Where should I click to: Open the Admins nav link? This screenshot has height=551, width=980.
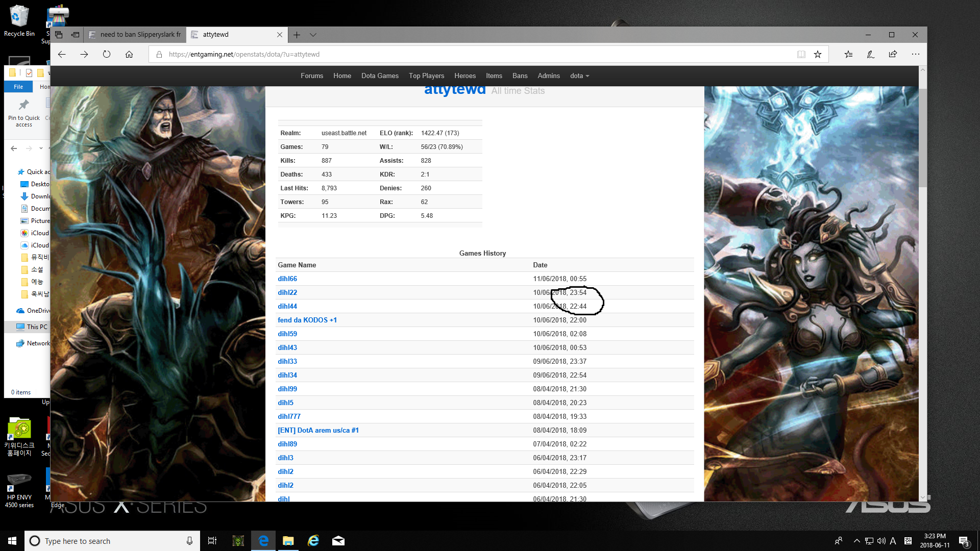[549, 76]
